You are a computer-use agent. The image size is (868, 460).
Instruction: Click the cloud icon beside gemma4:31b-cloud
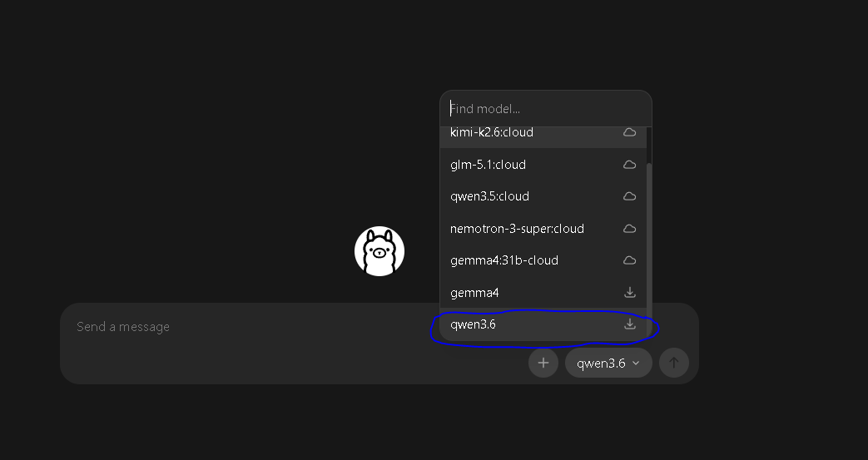coord(629,260)
